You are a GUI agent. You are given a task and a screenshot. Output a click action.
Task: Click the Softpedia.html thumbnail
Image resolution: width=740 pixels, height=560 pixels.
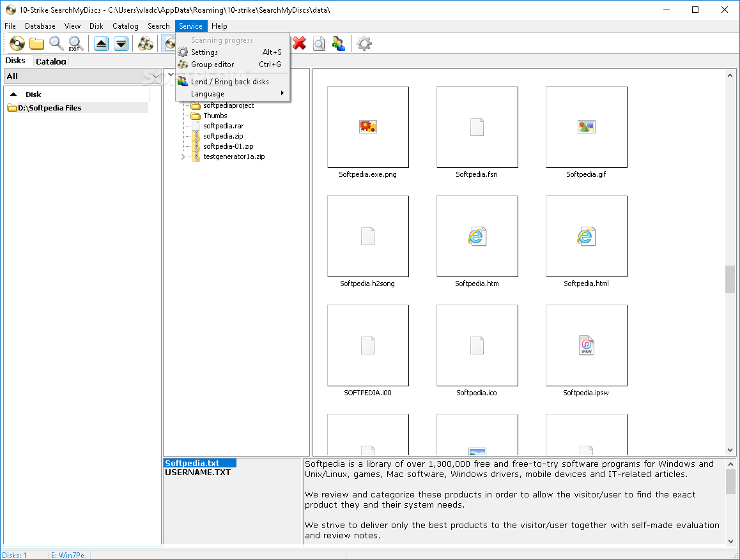586,236
